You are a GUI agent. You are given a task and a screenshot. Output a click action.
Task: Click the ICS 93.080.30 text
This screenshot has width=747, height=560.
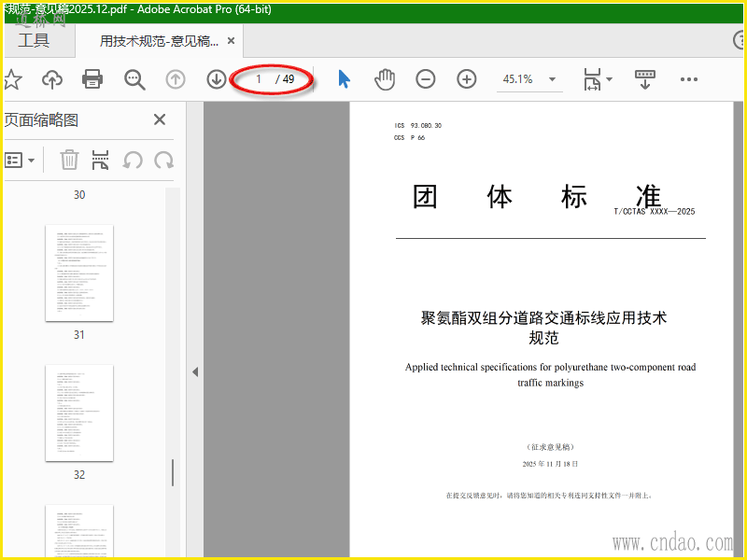click(417, 126)
